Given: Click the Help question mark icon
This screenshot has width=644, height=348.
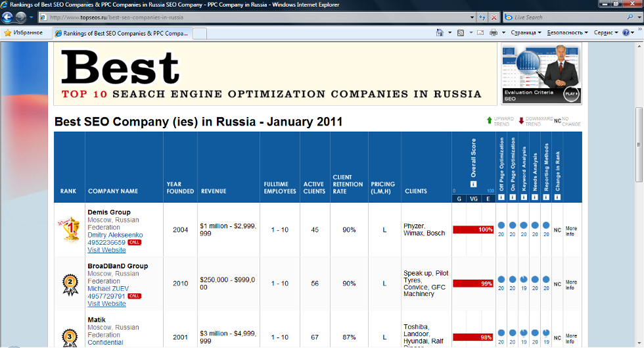Looking at the screenshot, I should click(x=626, y=32).
